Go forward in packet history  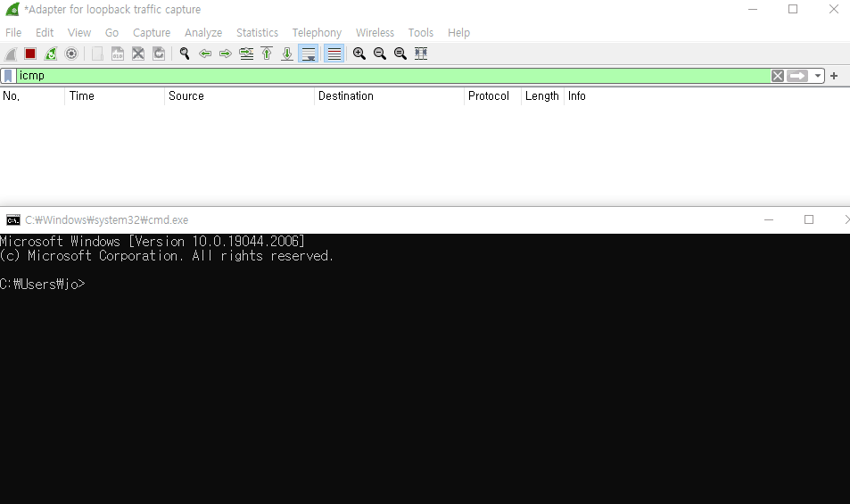tap(226, 54)
